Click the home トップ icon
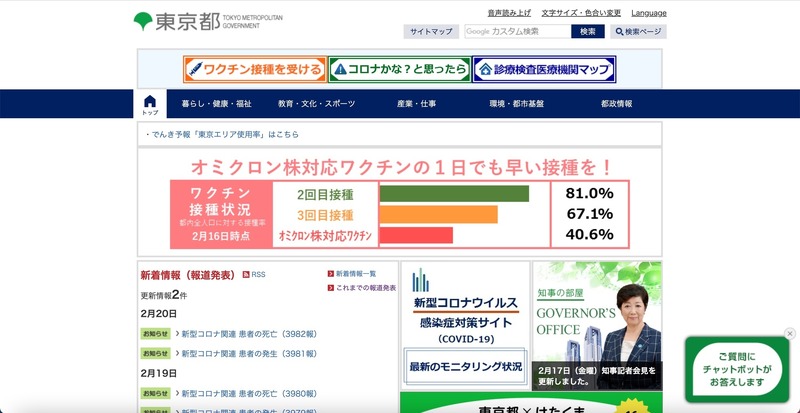 point(150,104)
